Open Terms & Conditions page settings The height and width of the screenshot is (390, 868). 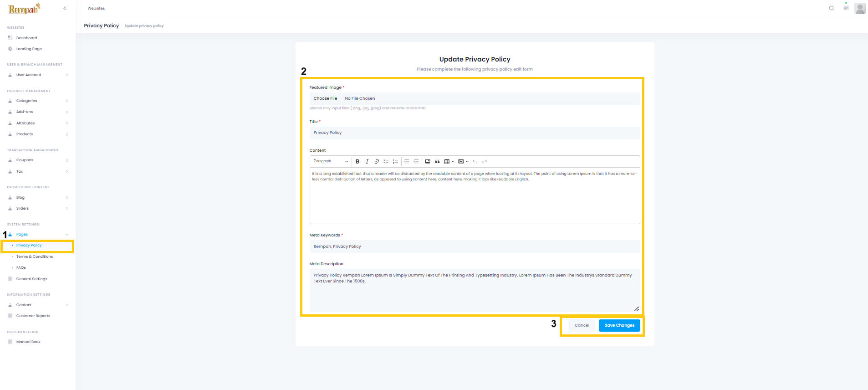point(35,257)
